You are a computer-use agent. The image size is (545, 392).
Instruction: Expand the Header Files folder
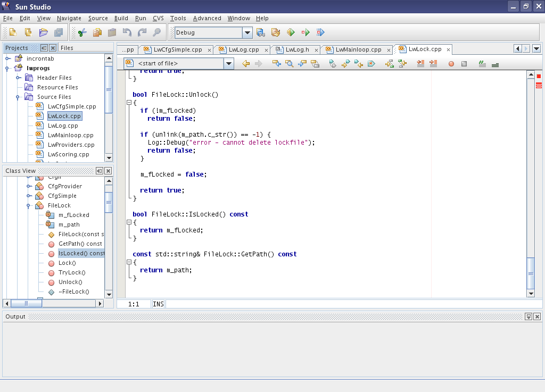point(19,78)
